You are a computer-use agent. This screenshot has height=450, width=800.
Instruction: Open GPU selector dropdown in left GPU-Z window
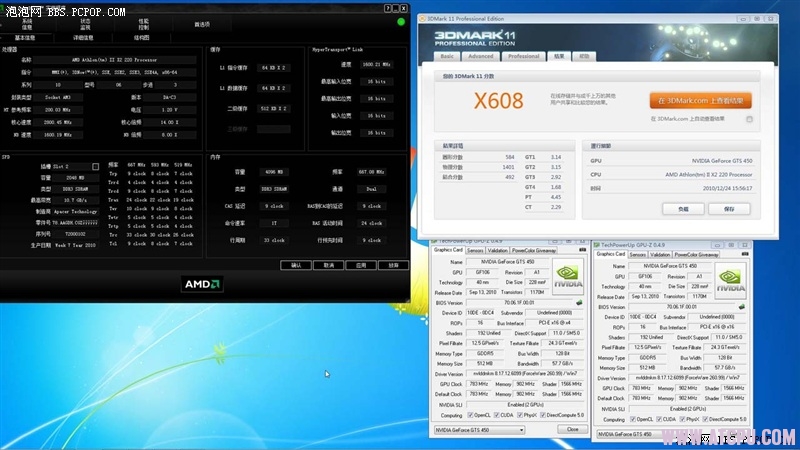click(x=479, y=430)
